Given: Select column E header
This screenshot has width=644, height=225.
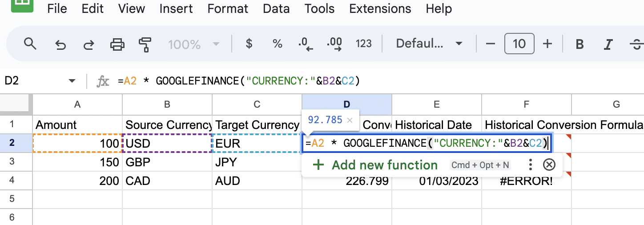Looking at the screenshot, I should [437, 104].
